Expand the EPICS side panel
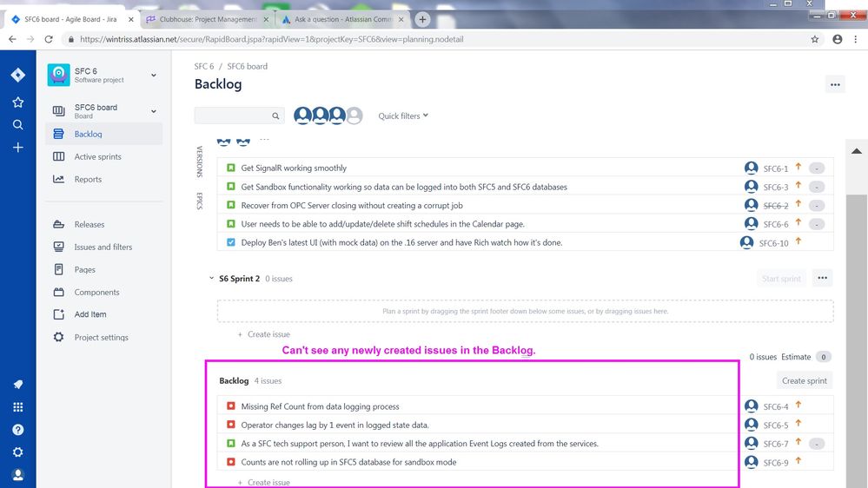 click(x=200, y=201)
